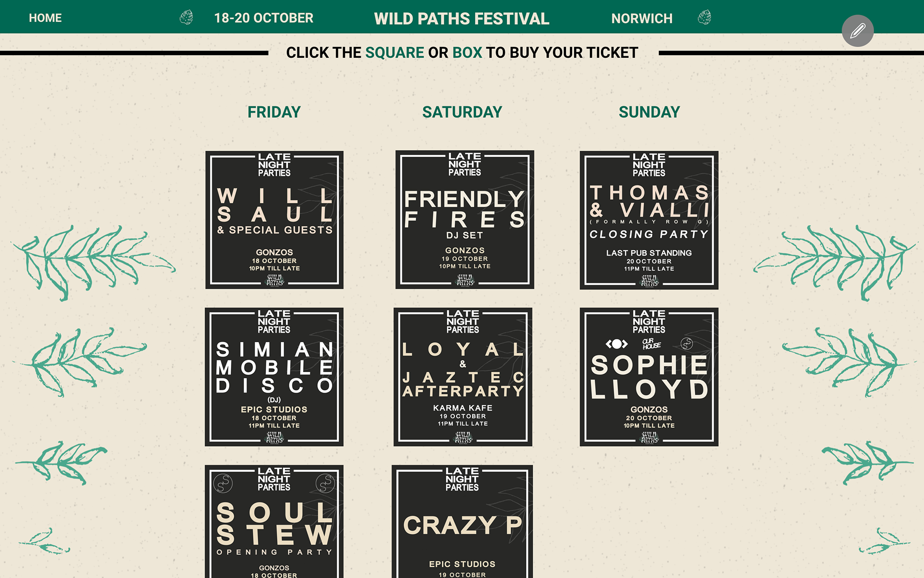Click circular S logo right on Soul Stew poster
The image size is (924, 578).
click(x=325, y=483)
